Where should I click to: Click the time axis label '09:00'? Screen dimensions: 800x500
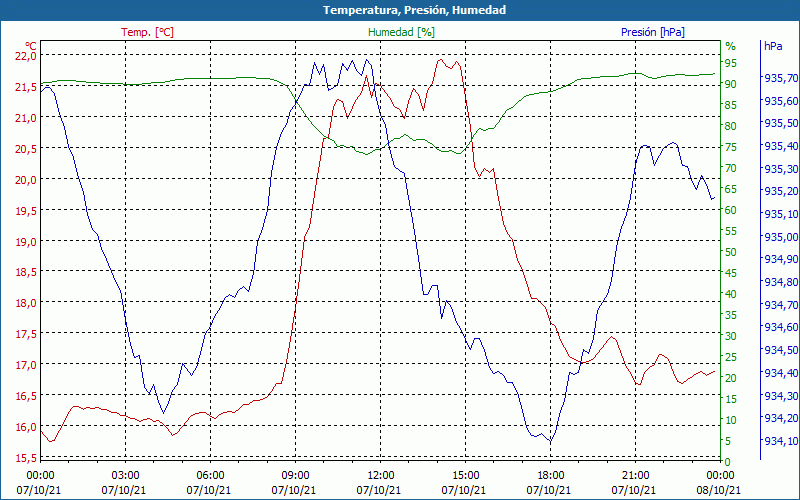coord(295,475)
